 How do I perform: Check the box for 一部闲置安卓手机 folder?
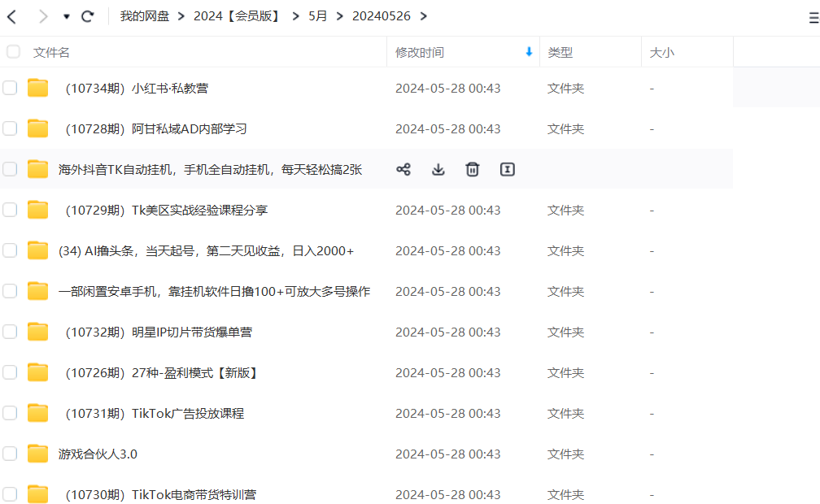pos(10,291)
